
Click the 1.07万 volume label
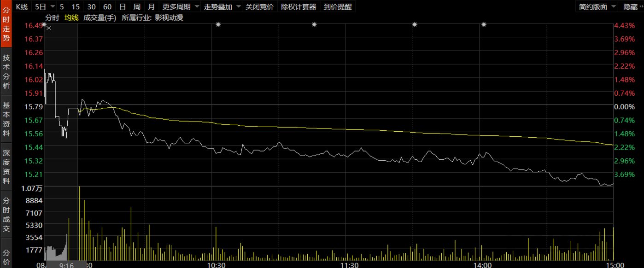32,188
